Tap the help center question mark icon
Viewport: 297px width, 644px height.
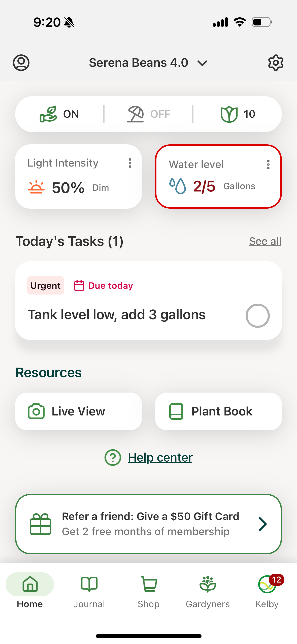click(x=113, y=458)
